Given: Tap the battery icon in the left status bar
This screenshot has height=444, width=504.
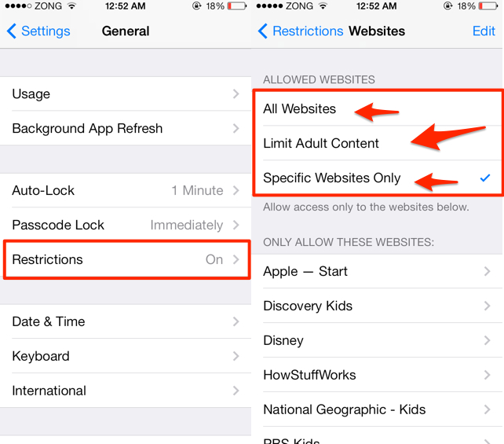Looking at the screenshot, I should point(237,6).
